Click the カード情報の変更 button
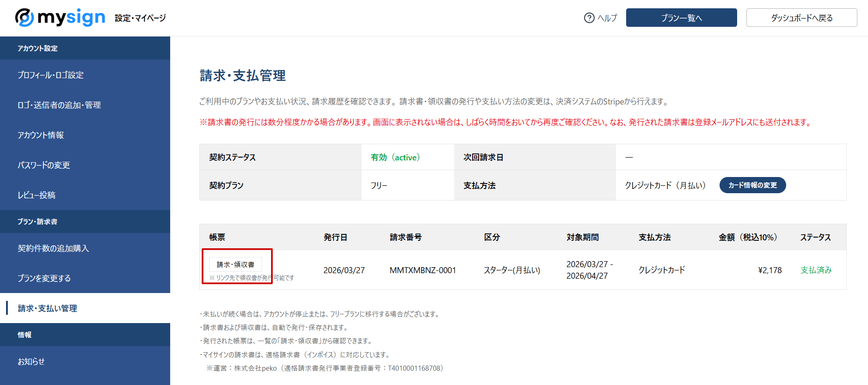Image resolution: width=868 pixels, height=385 pixels. pyautogui.click(x=752, y=185)
